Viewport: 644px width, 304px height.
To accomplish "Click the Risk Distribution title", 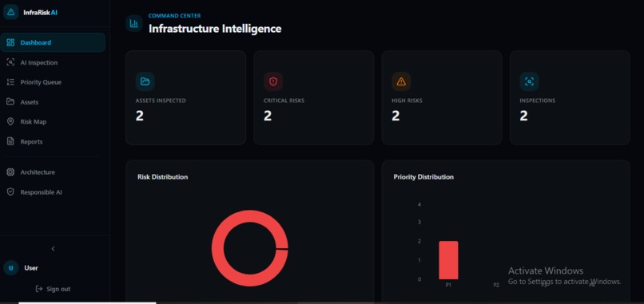I will click(x=163, y=177).
